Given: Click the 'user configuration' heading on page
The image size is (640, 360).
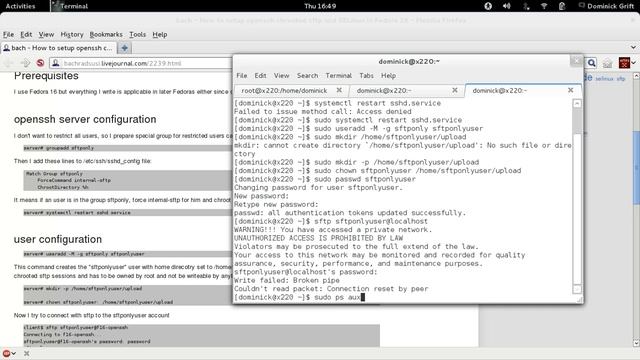Looking at the screenshot, I should tap(58, 239).
